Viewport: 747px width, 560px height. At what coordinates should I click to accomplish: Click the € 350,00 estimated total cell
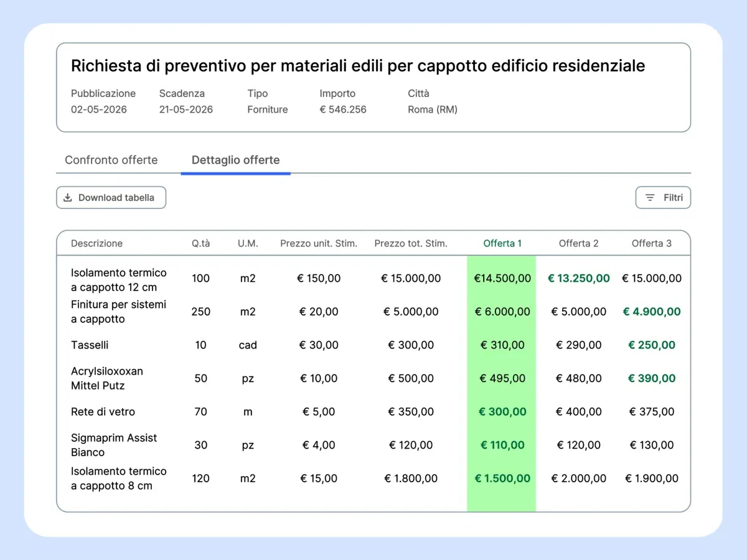(411, 411)
